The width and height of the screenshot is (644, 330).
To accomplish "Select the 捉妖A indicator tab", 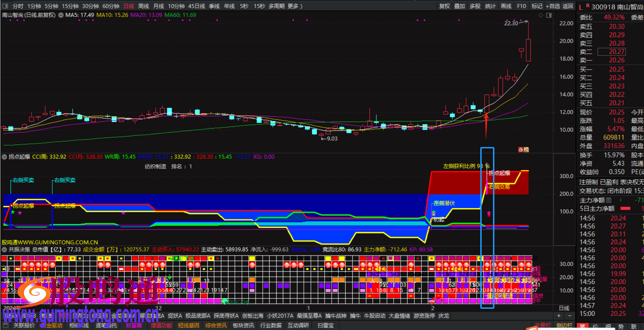I will (175, 316).
